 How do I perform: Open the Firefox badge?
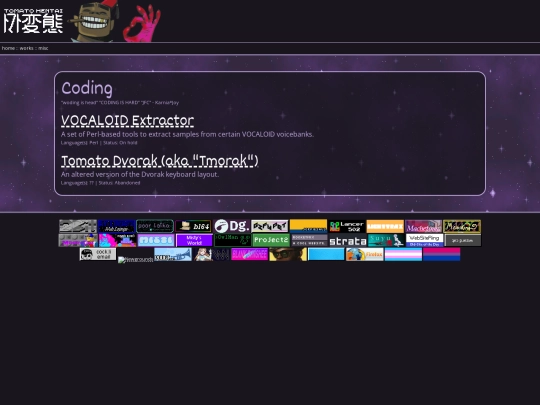(x=365, y=254)
